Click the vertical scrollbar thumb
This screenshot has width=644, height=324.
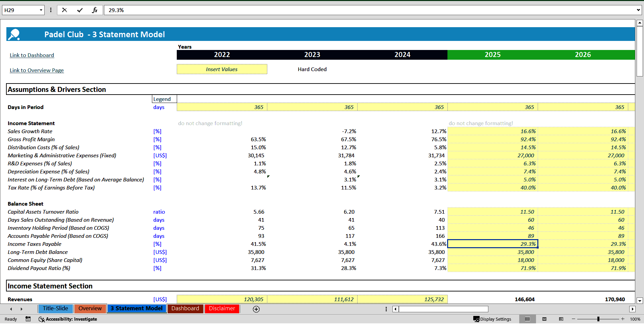(x=640, y=51)
